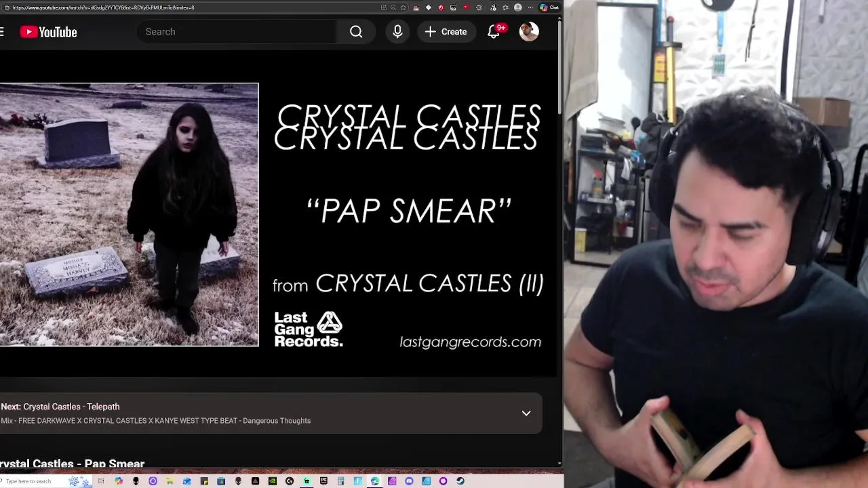The width and height of the screenshot is (868, 488).
Task: Expand the mix playlist chevron
Action: pos(526,413)
